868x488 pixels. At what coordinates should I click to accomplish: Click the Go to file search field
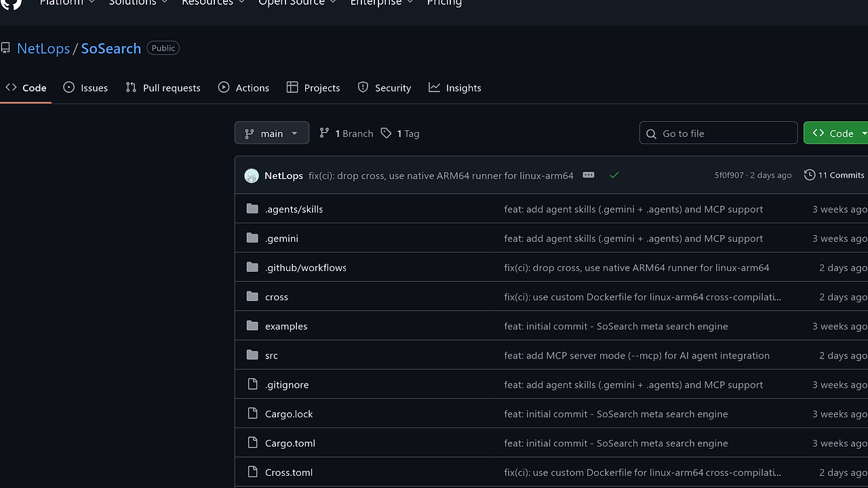click(718, 133)
